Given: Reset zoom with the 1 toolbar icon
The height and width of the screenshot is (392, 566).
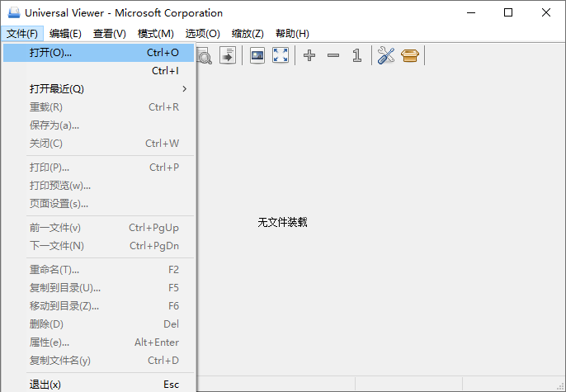Looking at the screenshot, I should [357, 55].
